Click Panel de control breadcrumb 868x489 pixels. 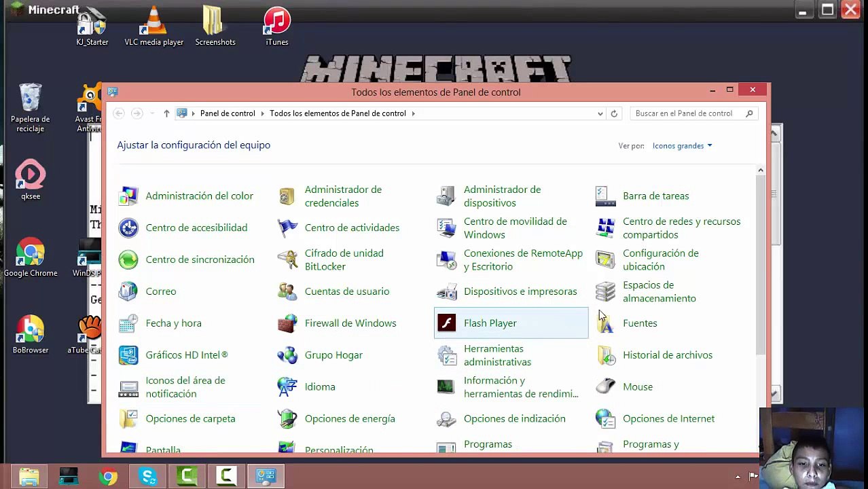228,113
